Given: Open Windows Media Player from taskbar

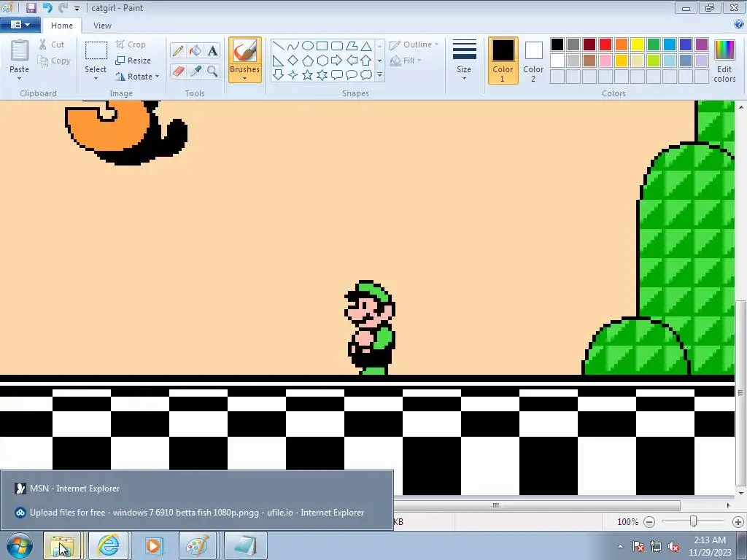Looking at the screenshot, I should [x=153, y=545].
